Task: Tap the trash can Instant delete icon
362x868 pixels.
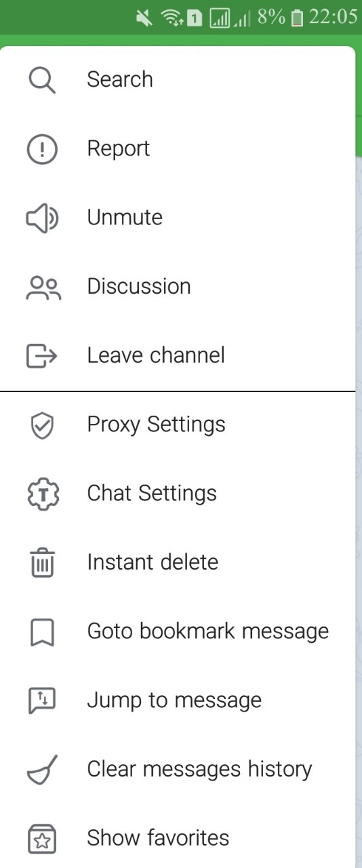Action: coord(42,563)
